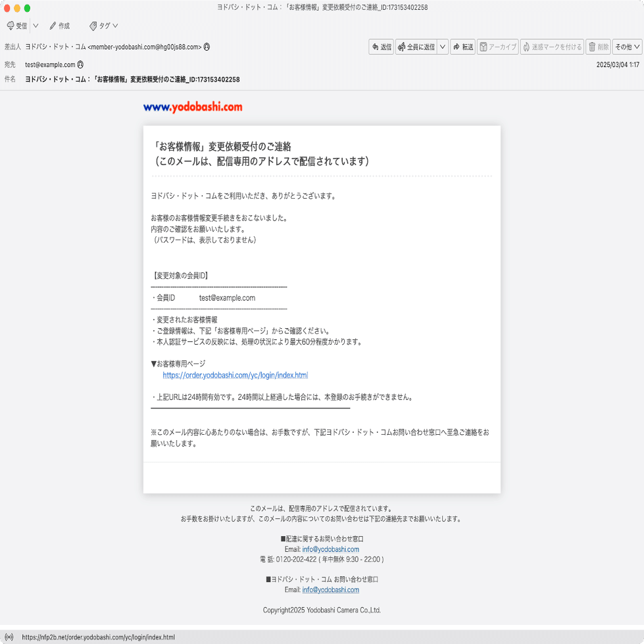
Task: Open the order.yodobashi.com login link
Action: 235,375
